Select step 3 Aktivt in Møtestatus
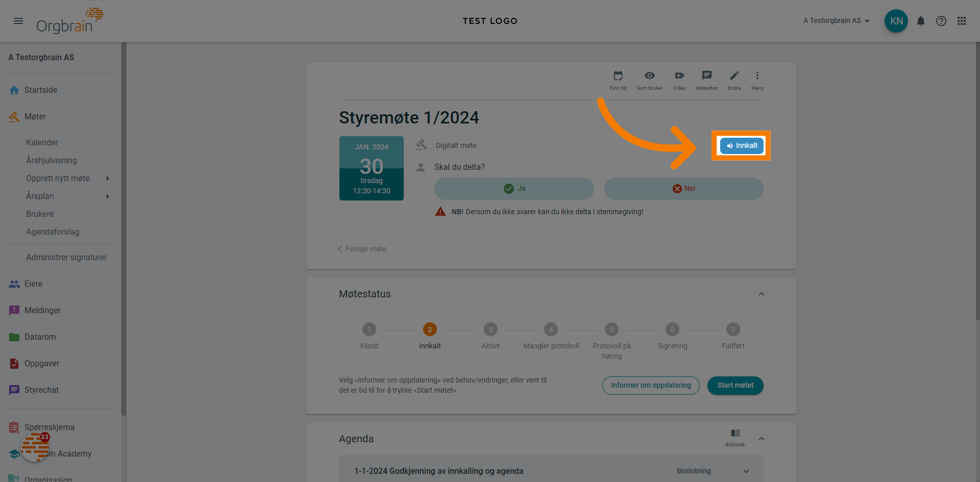This screenshot has width=980, height=482. 491,329
